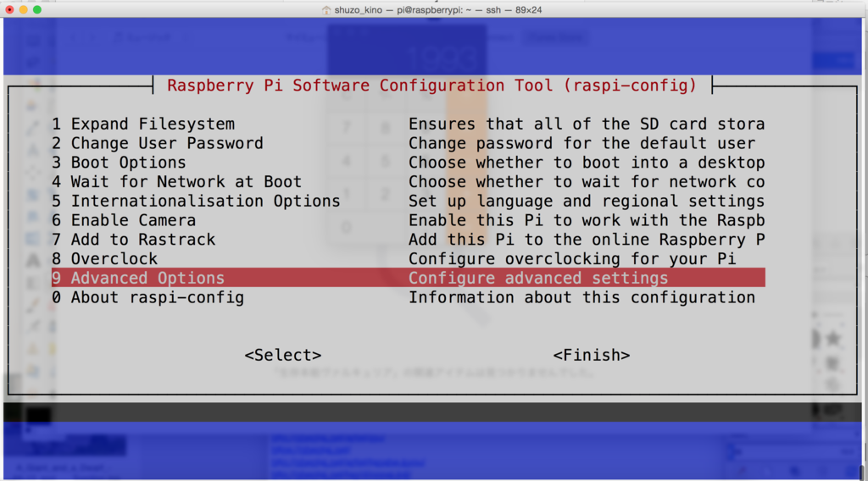Activate the <Select> button
Viewport: 868px width, 481px height.
point(283,355)
